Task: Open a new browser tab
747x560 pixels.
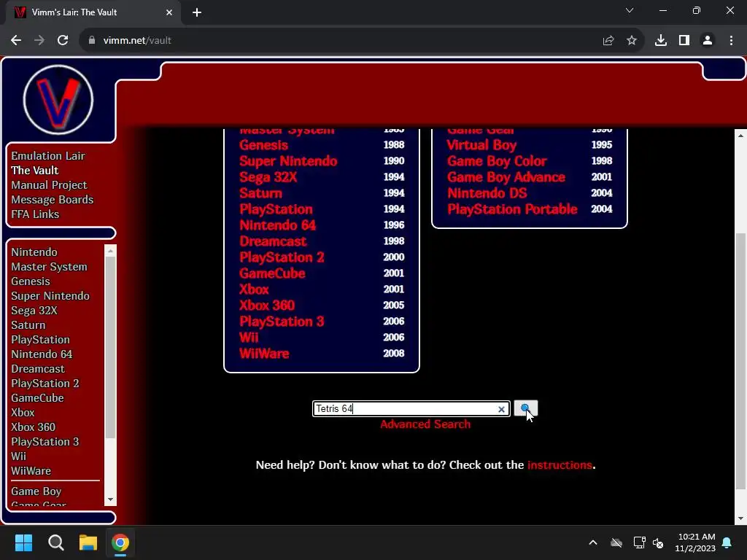Action: click(x=197, y=12)
